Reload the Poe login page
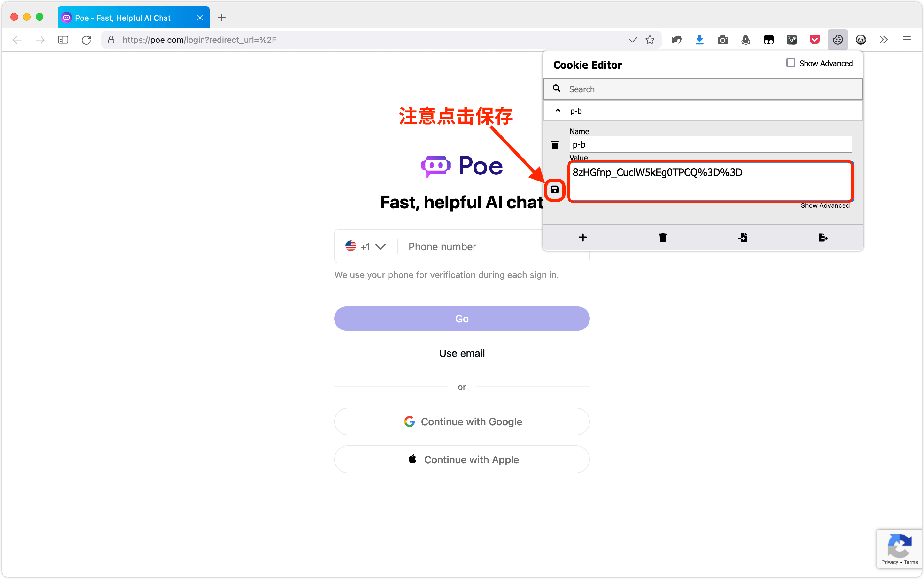Screen dimensions: 924x579 [x=86, y=40]
